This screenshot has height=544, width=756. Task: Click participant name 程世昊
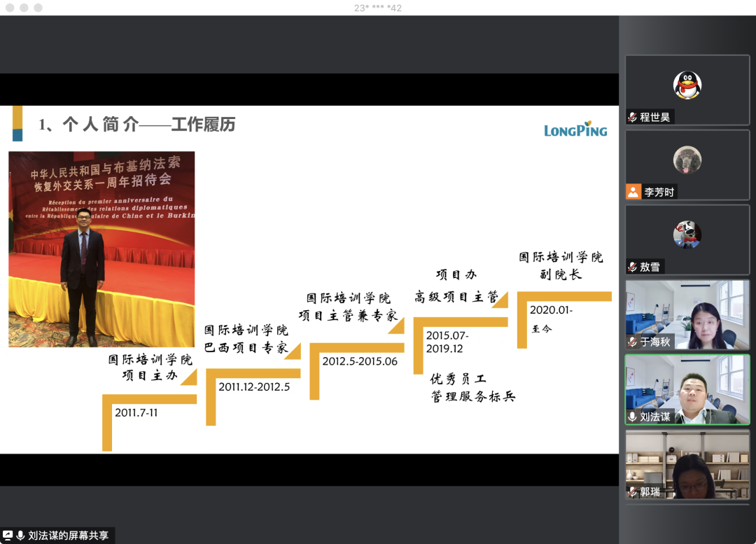click(655, 117)
